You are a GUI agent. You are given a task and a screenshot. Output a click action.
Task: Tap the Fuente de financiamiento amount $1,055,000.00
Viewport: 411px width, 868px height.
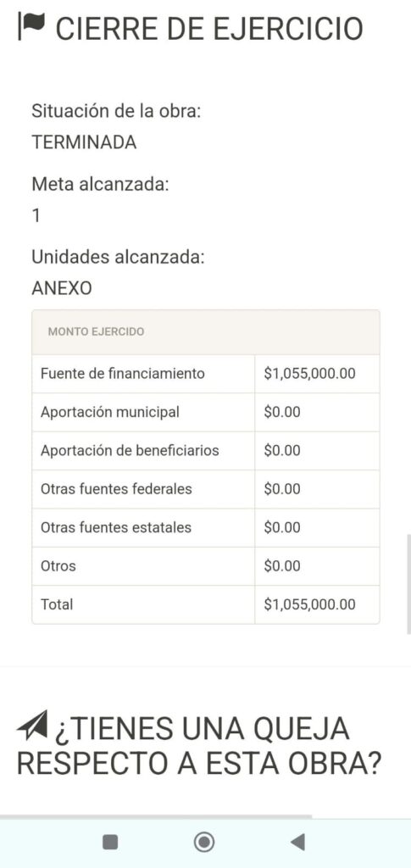pos(310,374)
